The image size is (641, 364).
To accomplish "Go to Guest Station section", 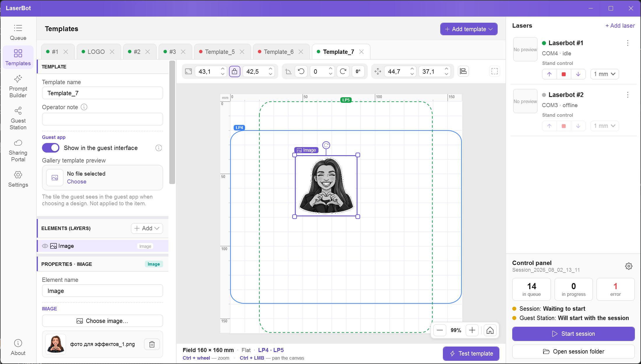I will tap(18, 119).
